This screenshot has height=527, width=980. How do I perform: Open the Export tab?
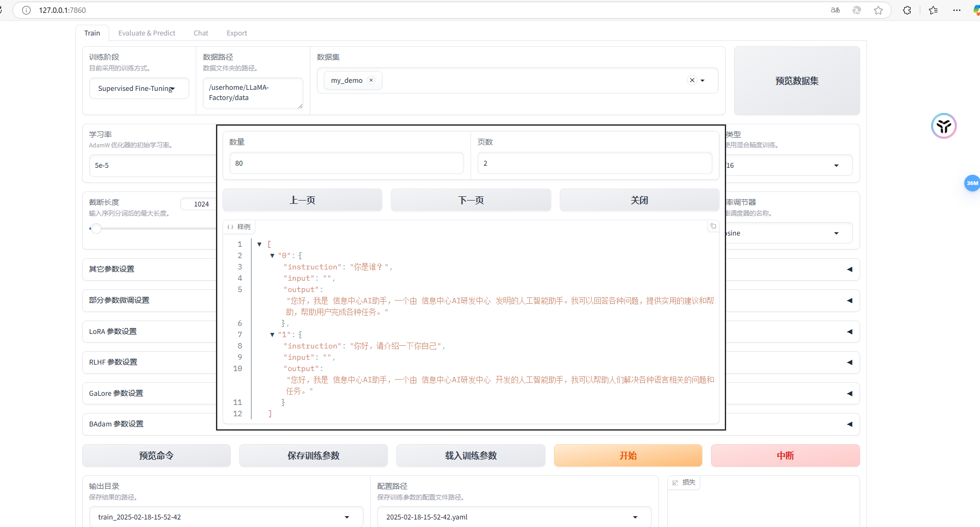[x=237, y=33]
